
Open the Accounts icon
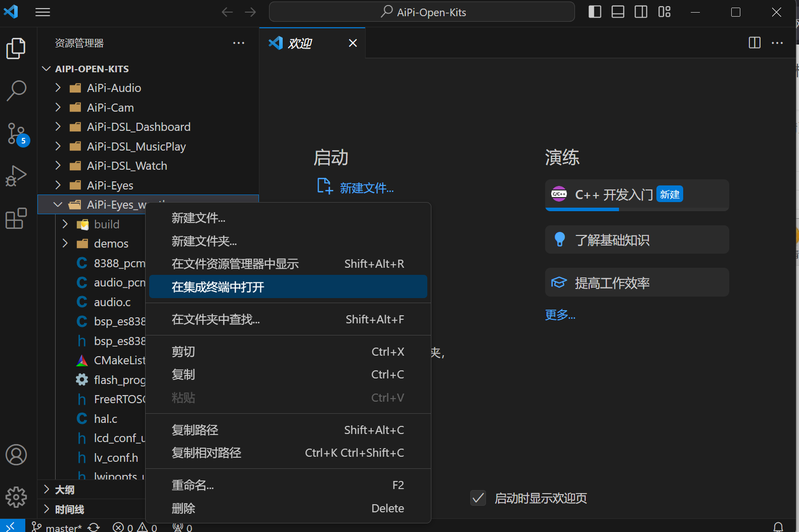(16, 455)
